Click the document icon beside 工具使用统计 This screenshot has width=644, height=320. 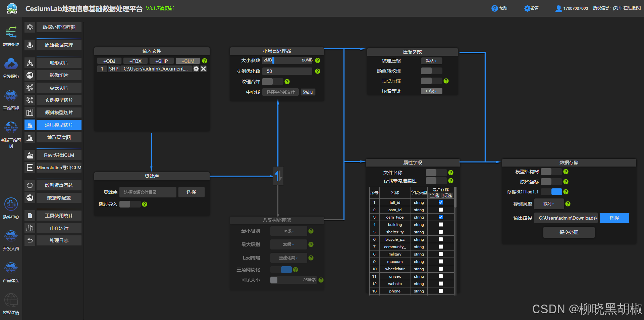[30, 216]
